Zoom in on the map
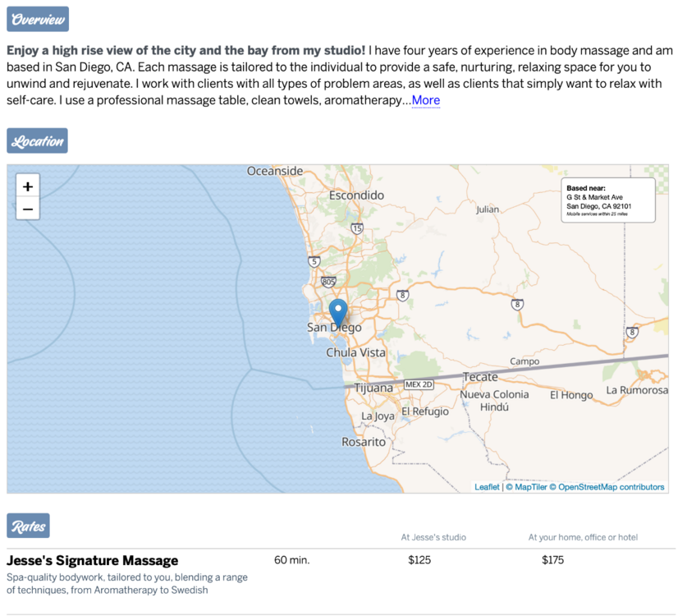Screen dimensions: 678x616 click(28, 186)
